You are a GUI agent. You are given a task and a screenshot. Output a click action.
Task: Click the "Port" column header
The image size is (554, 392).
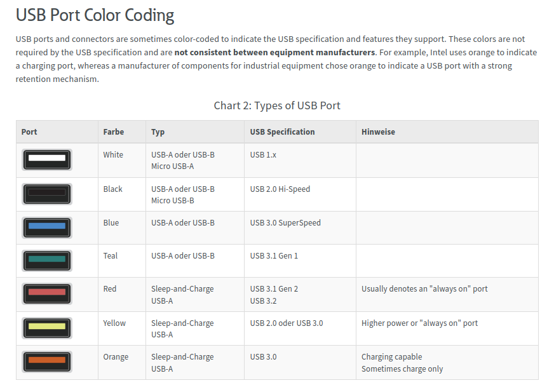(x=29, y=132)
